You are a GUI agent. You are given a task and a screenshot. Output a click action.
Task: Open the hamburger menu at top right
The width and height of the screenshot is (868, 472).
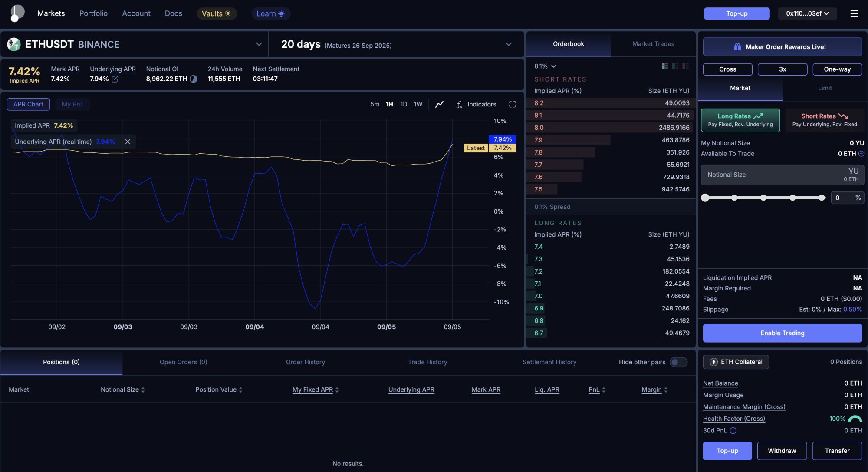pyautogui.click(x=854, y=13)
